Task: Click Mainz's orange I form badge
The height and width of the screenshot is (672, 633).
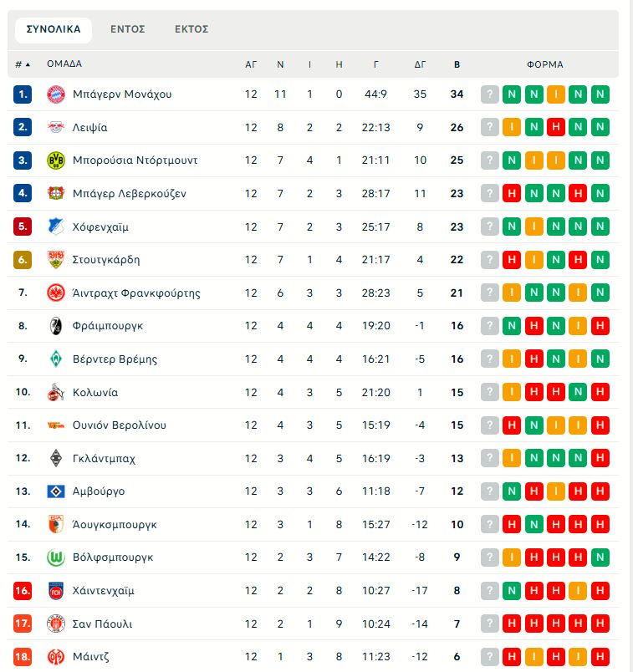Action: point(555,657)
